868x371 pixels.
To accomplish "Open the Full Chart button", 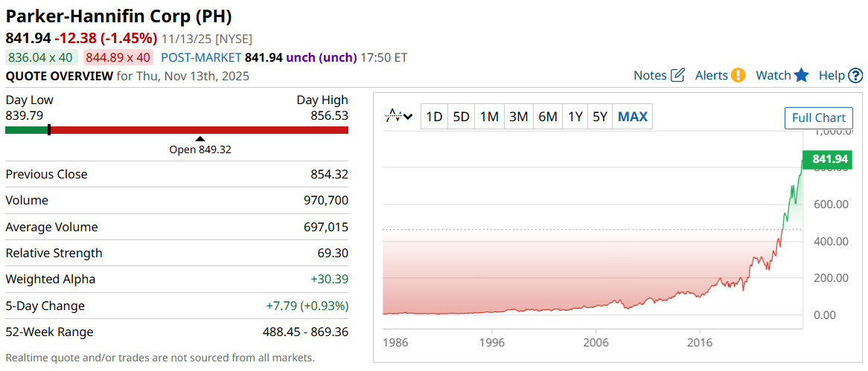I will [x=819, y=117].
